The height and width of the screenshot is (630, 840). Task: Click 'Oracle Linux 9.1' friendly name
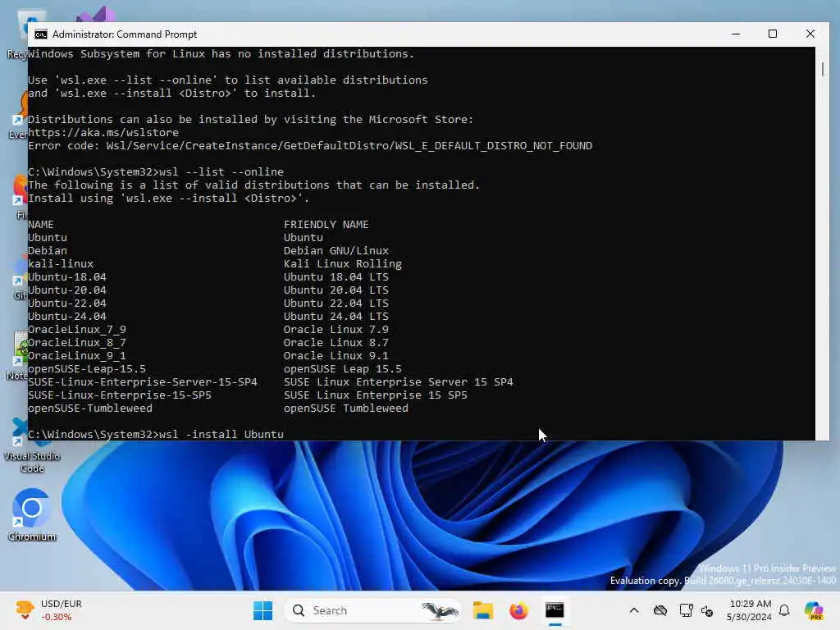click(x=336, y=356)
